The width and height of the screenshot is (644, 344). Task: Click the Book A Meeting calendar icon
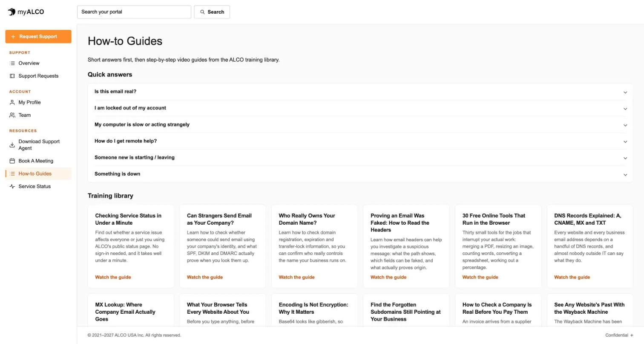tap(12, 161)
